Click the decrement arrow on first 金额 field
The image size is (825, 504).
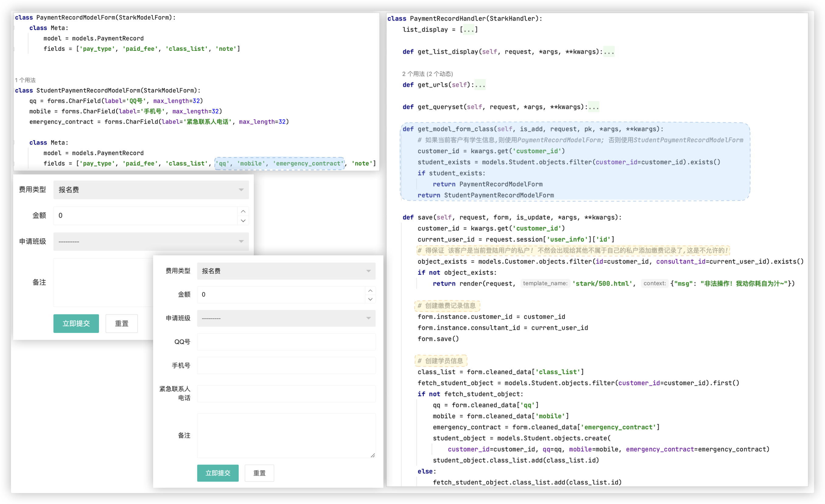243,221
